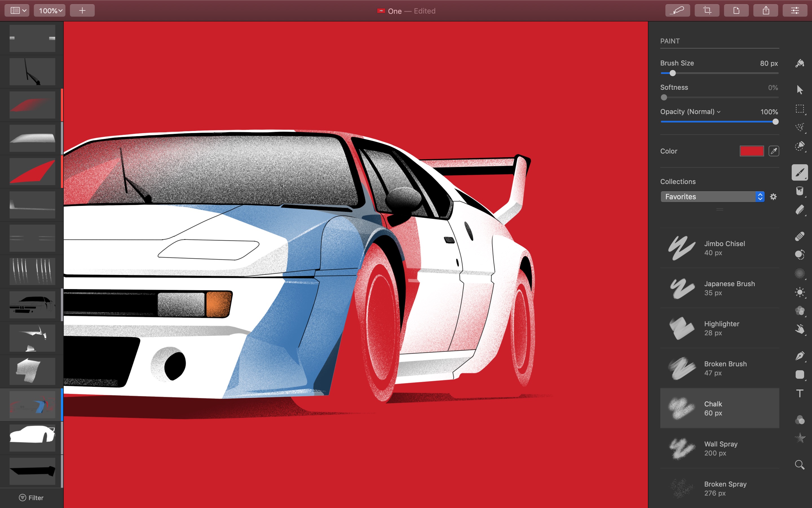Screen dimensions: 812x508
Task: Select the Wall Spray brush
Action: (720, 448)
